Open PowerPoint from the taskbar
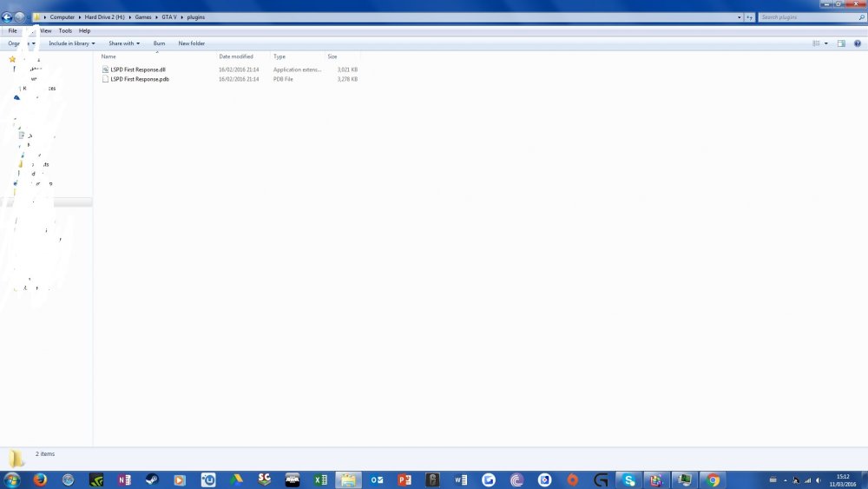The width and height of the screenshot is (868, 489). pos(404,479)
